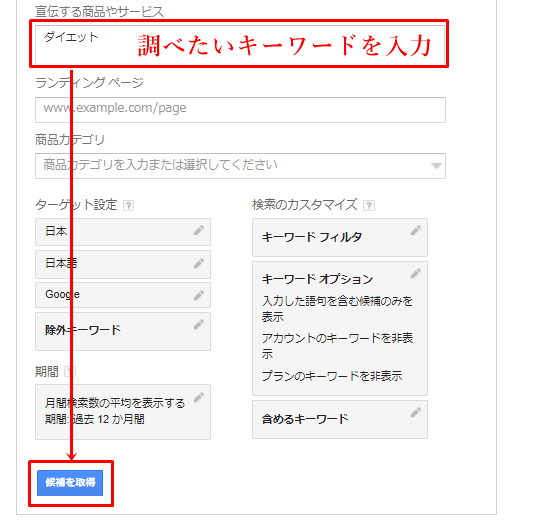Viewport: 545px width, 524px height.
Task: Edit the 日本 location target pencil icon
Action: pos(199,230)
